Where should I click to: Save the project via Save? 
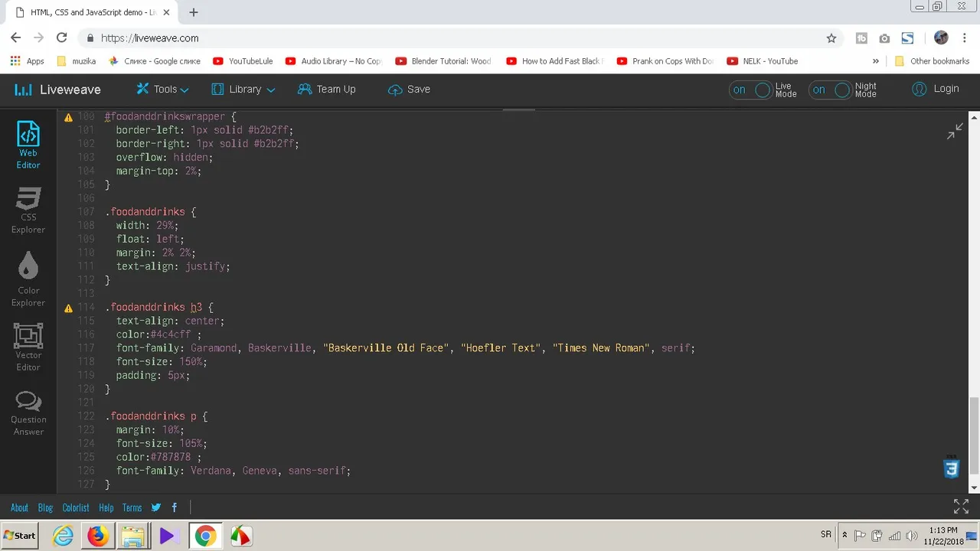point(409,90)
